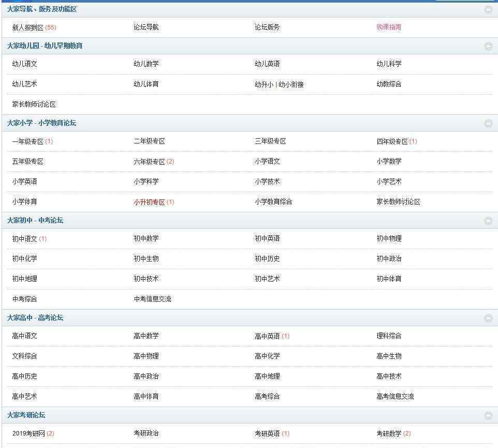Open the 购课指南 link
The height and width of the screenshot is (448, 498).
(388, 27)
